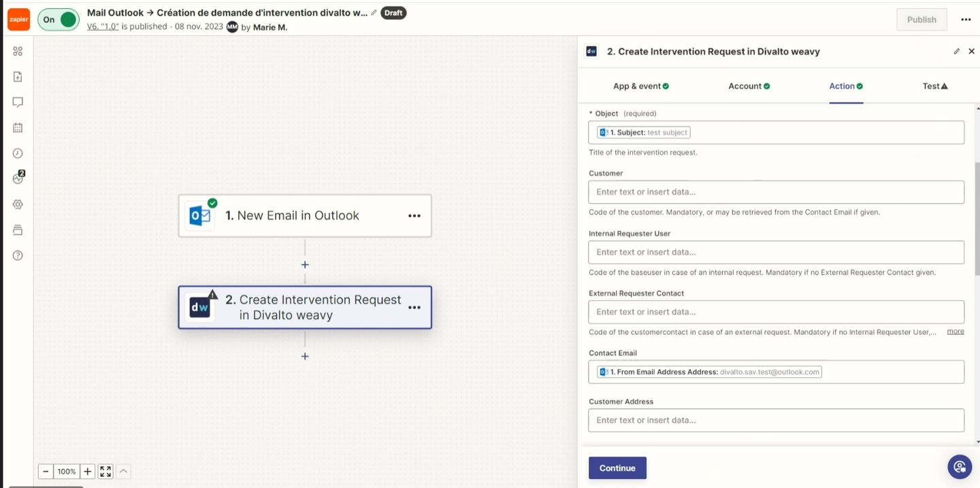Viewport: 980px width, 488px height.
Task: Switch to the Account tab
Action: [x=749, y=86]
